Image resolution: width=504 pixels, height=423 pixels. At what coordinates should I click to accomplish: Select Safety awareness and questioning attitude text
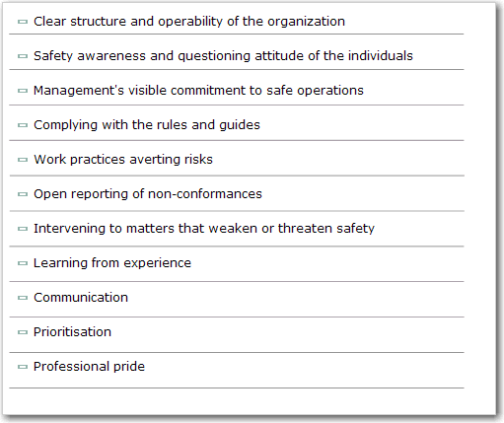[223, 56]
